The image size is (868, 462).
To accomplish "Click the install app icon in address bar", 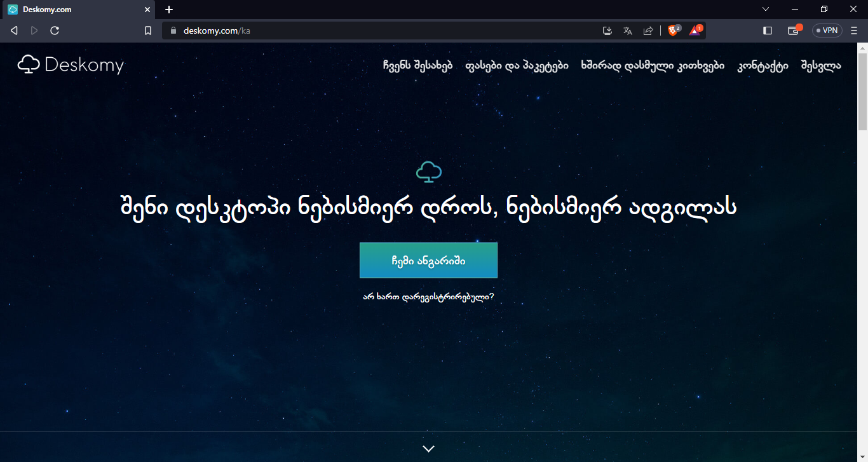I will point(607,31).
